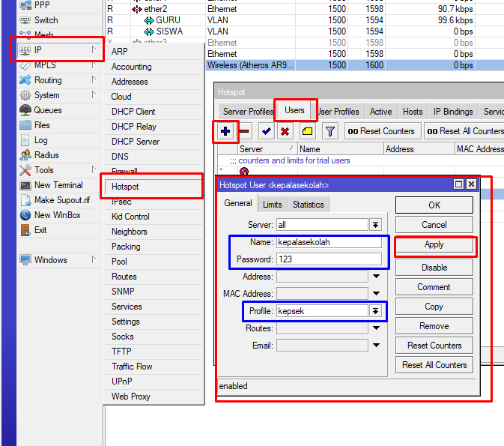Click the funnel filter icon
Screen dimensions: 504x446
pyautogui.click(x=330, y=131)
